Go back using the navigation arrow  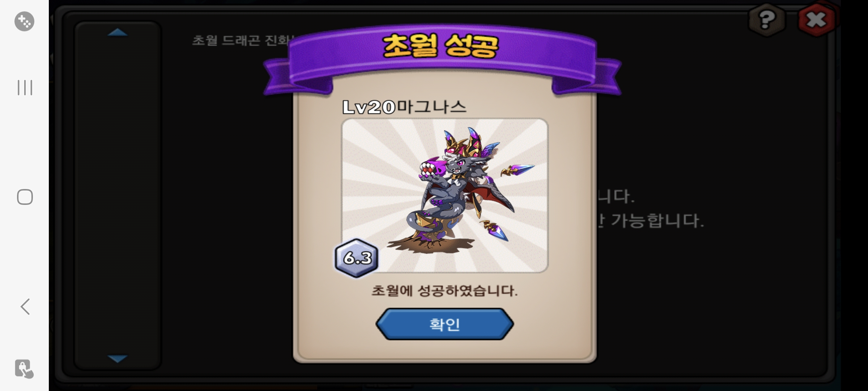point(25,307)
